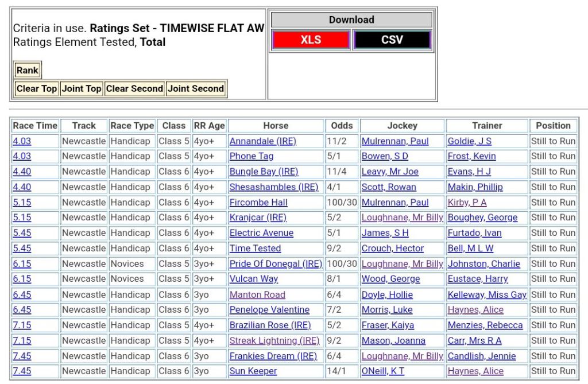View trainer Menzies, Rebecca page

pos(485,325)
